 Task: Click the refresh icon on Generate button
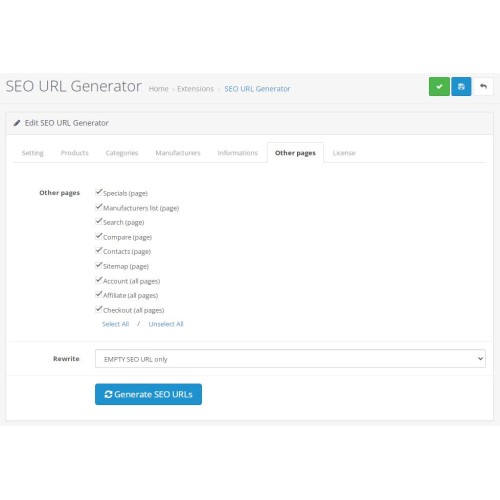click(108, 394)
